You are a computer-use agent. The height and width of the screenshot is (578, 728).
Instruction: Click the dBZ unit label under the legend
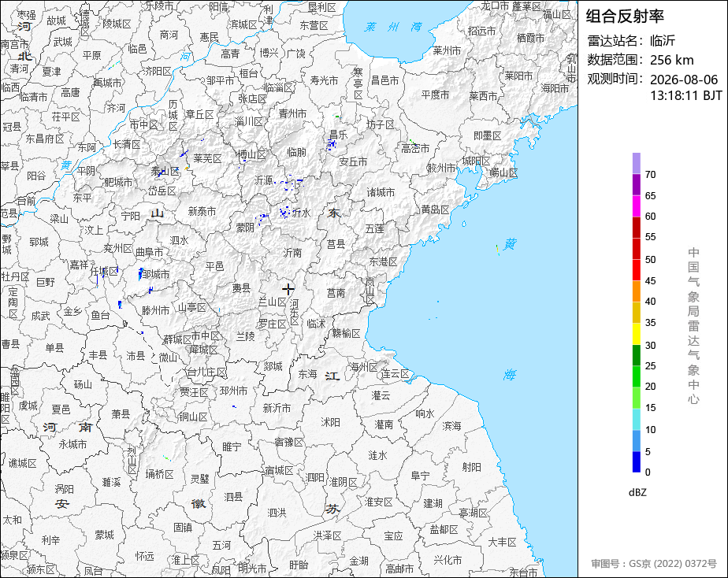[x=637, y=493]
